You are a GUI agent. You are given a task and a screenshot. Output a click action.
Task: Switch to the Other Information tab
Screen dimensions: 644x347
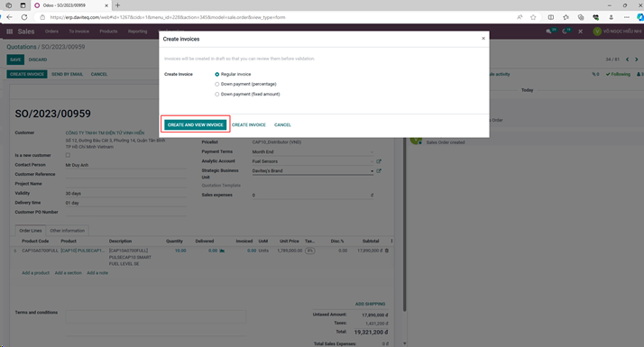[68, 231]
